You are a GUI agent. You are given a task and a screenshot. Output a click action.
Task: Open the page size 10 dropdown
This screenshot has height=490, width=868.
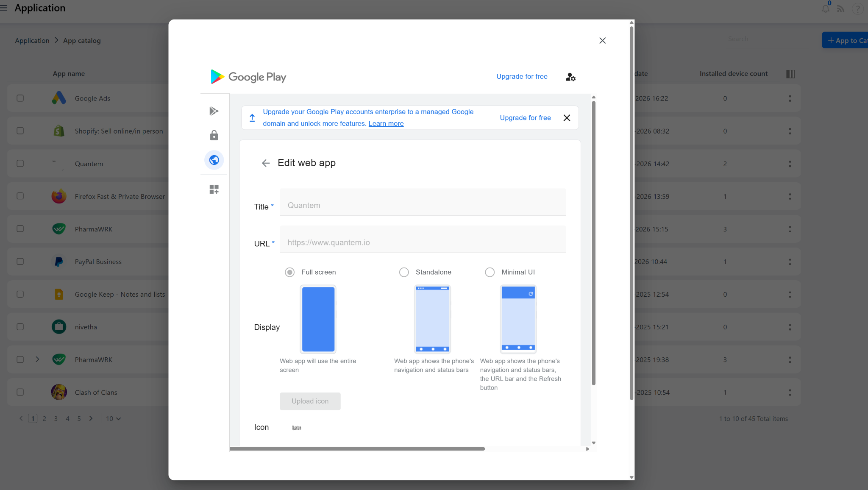[x=113, y=419]
